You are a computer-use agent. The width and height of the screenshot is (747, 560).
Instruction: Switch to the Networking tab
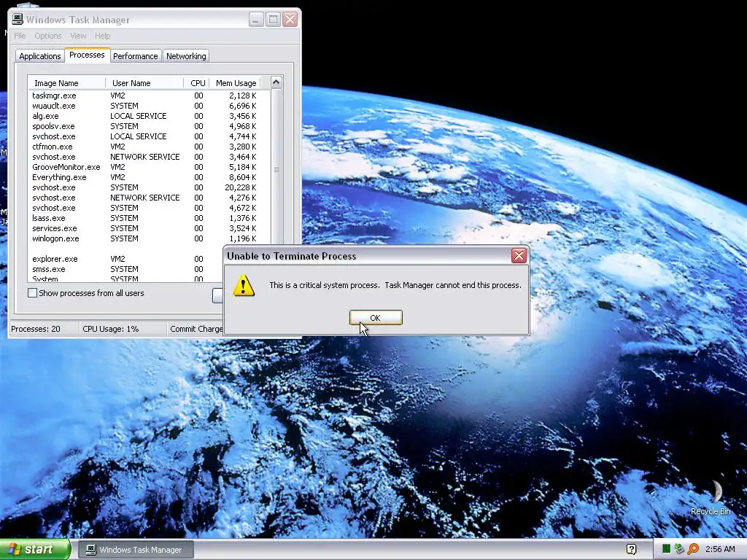click(186, 56)
